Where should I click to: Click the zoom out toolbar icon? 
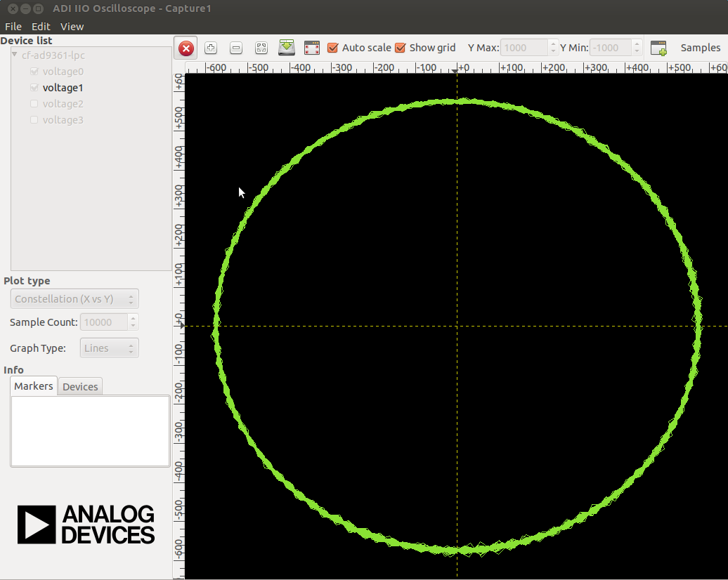236,48
